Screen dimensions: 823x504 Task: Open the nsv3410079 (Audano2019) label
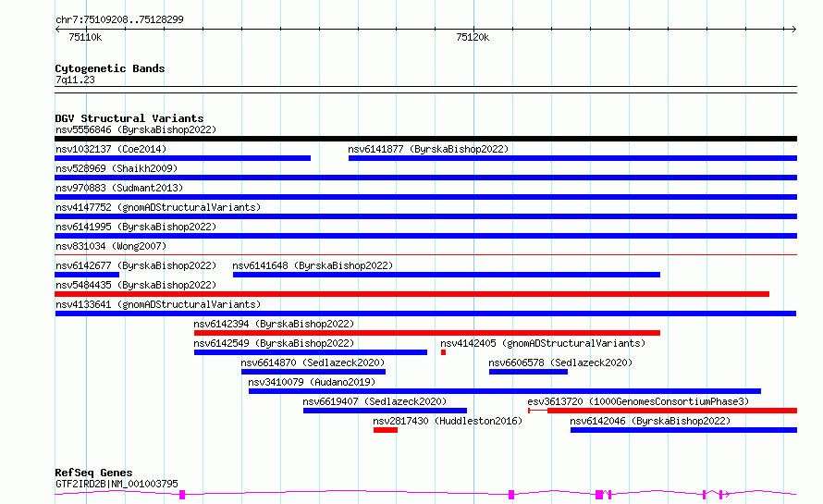click(x=312, y=382)
